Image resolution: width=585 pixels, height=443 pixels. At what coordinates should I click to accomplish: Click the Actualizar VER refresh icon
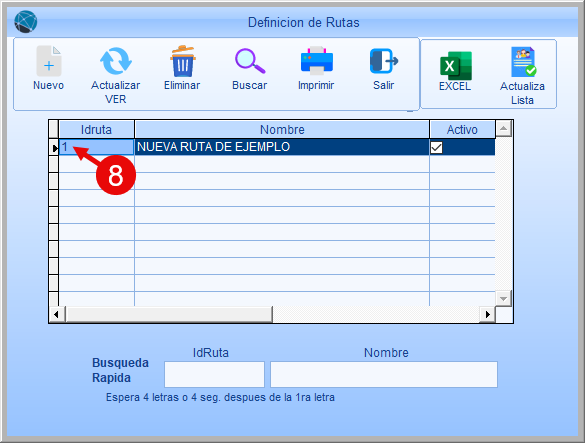[x=116, y=61]
